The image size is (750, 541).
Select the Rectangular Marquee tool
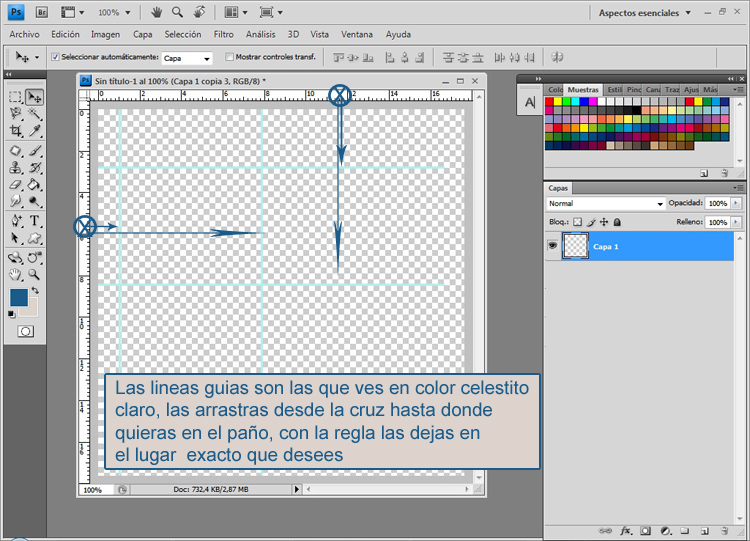[x=15, y=97]
